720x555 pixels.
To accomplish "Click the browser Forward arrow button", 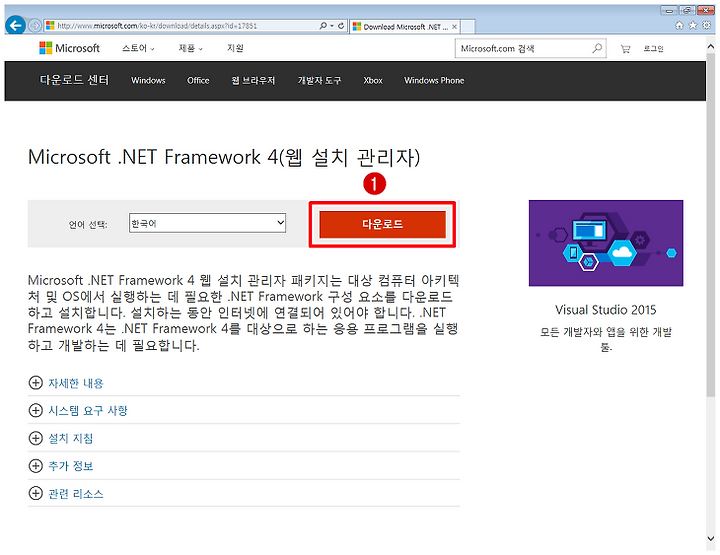I will 35,26.
